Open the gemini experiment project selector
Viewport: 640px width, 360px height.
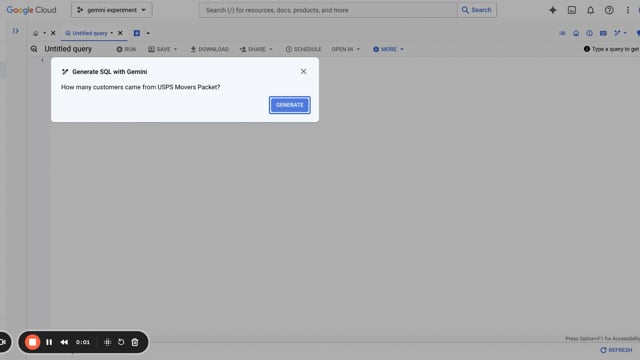[x=112, y=10]
